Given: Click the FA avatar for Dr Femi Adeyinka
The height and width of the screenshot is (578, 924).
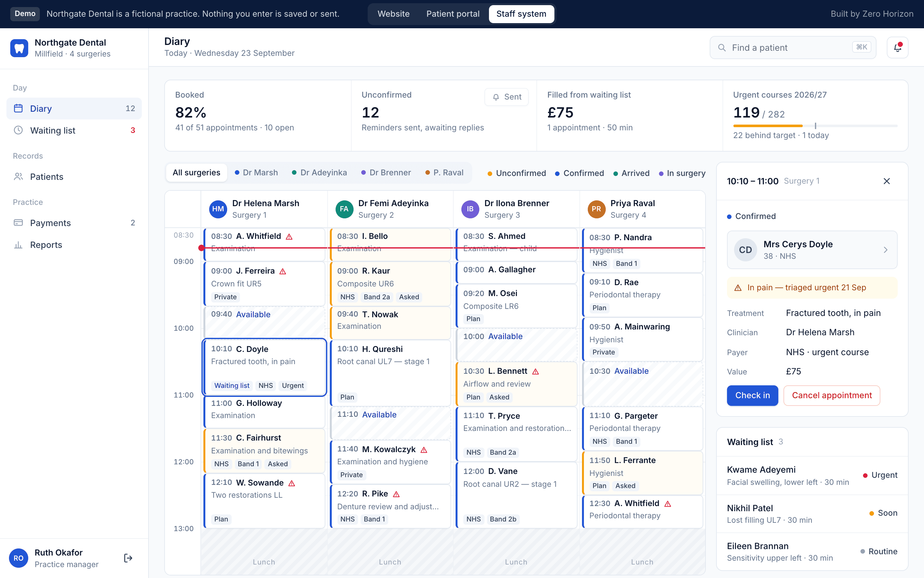Looking at the screenshot, I should pyautogui.click(x=344, y=209).
